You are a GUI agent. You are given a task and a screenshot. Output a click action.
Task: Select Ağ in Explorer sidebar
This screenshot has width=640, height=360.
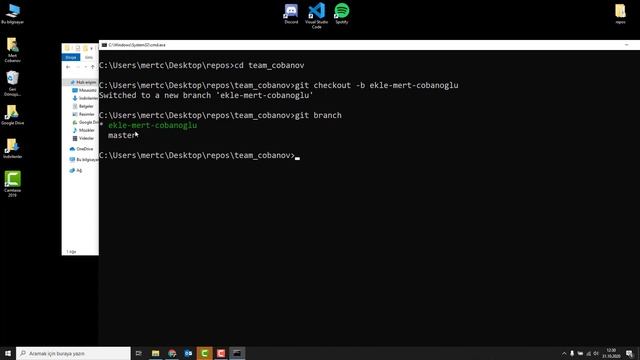(x=76, y=170)
